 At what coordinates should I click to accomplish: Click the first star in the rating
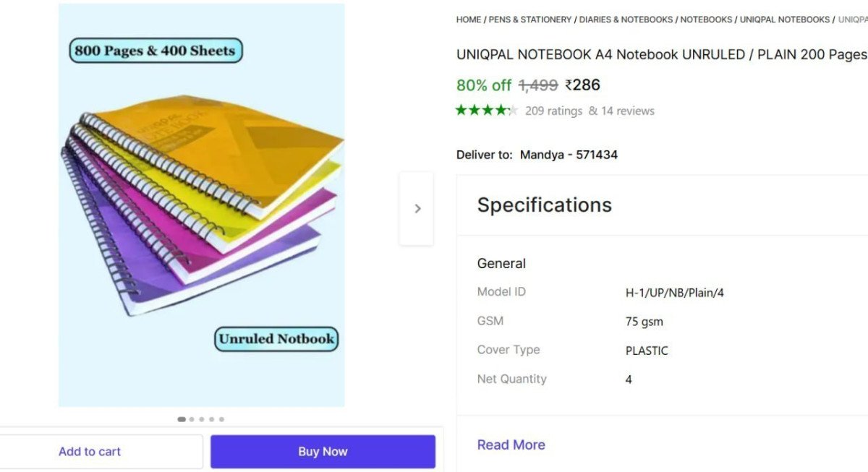[x=459, y=110]
